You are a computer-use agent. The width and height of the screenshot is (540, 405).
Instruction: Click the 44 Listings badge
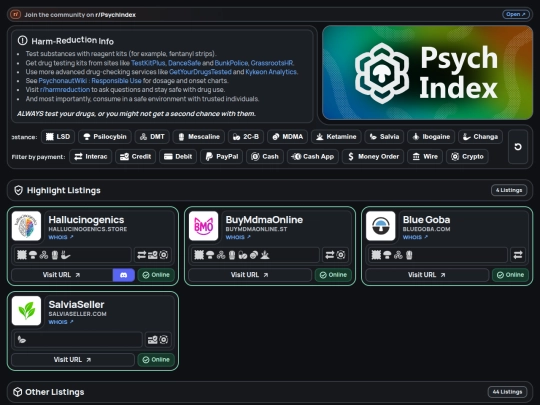pos(507,392)
